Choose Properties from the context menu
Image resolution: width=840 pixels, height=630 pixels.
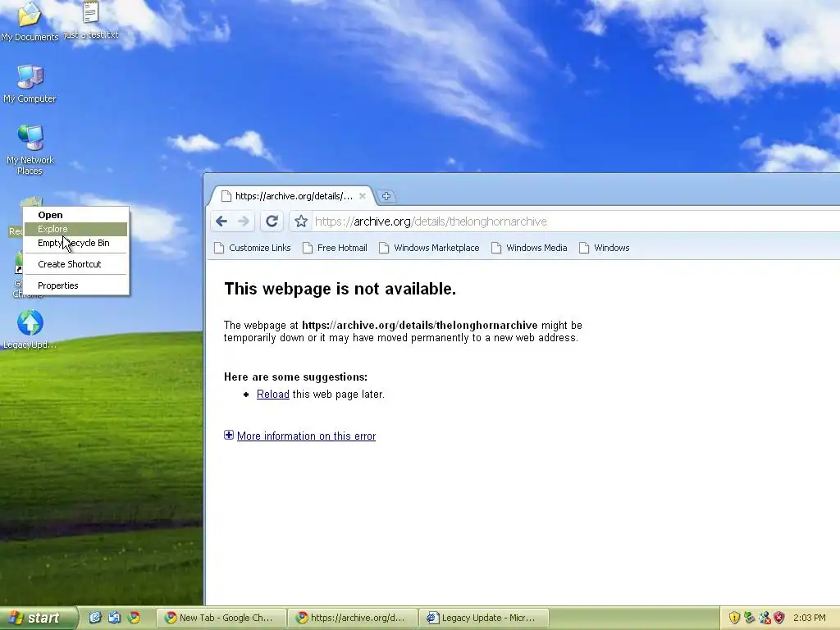[x=75, y=285]
